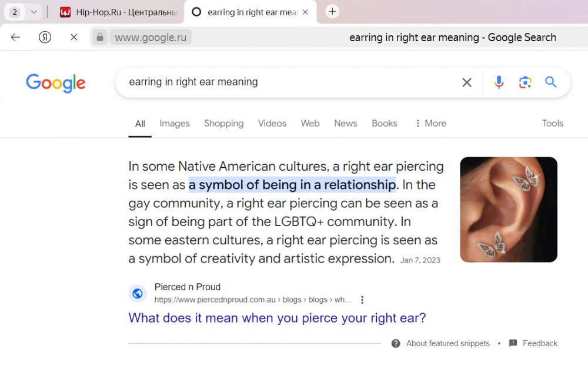This screenshot has width=588, height=365.
Task: Clear the search box text
Action: point(467,82)
